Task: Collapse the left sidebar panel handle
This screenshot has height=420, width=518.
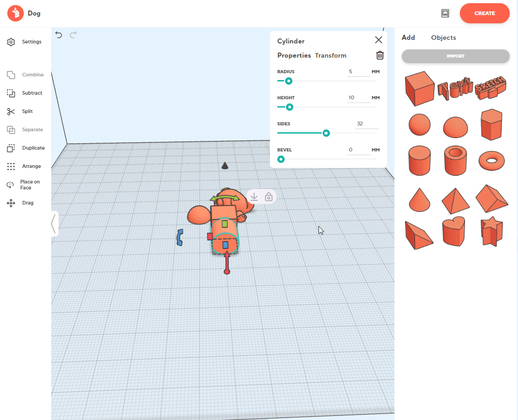Action: 54,224
